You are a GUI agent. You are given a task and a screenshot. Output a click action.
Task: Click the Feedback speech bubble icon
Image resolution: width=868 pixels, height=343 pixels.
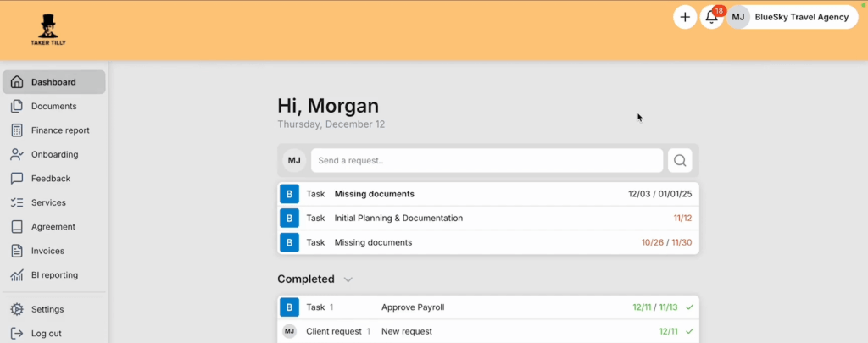pyautogui.click(x=16, y=179)
